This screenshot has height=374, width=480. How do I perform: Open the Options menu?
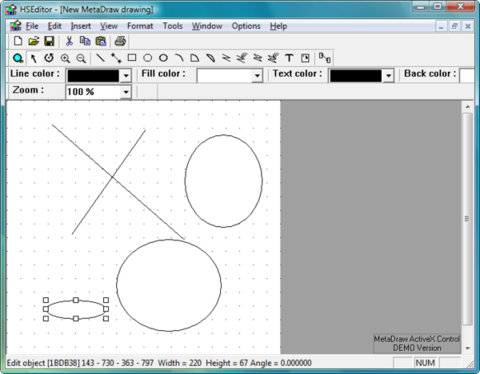click(246, 26)
